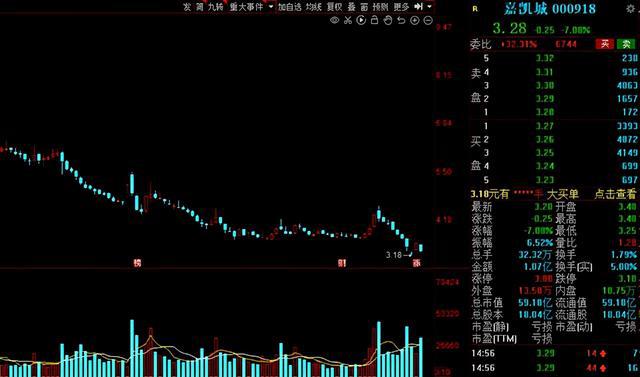Open the 更多 more menu
The height and width of the screenshot is (377, 640).
coord(401,7)
